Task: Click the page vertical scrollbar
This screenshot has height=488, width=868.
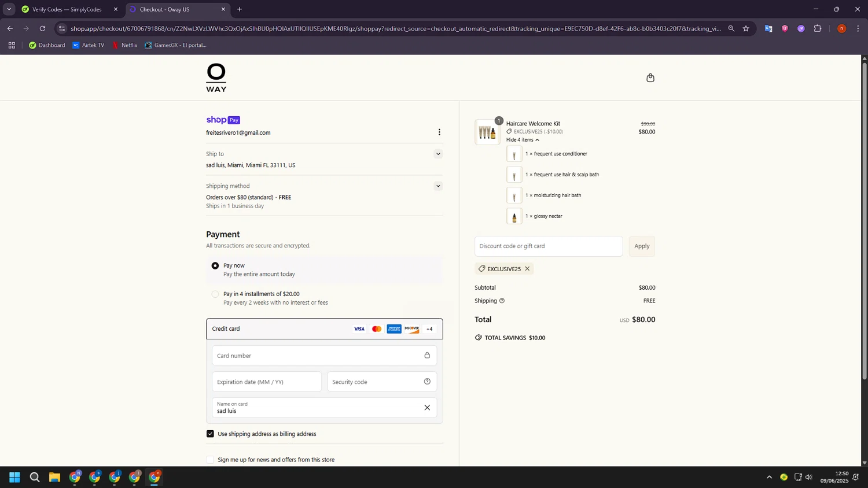Action: coord(865,220)
